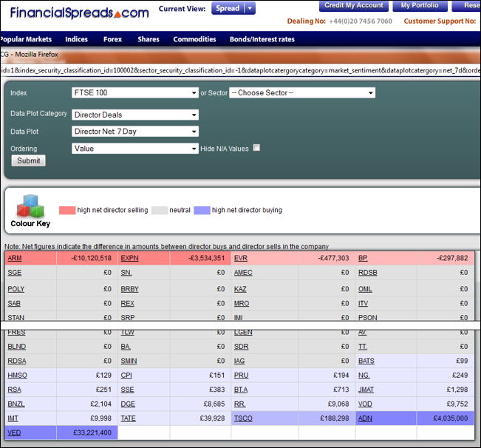The height and width of the screenshot is (448, 481).
Task: Open the Indices menu
Action: tap(76, 39)
